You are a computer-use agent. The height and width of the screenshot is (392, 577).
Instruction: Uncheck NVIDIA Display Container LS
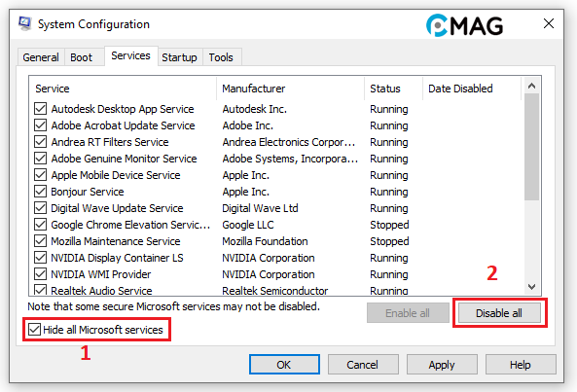(x=40, y=258)
